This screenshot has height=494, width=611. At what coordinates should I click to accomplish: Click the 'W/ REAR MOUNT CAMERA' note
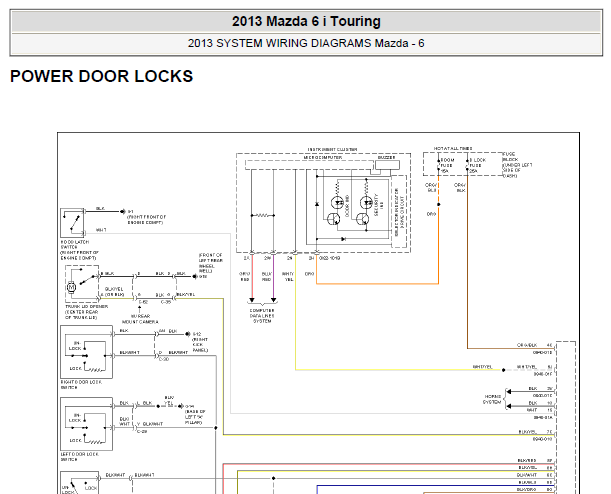click(140, 319)
